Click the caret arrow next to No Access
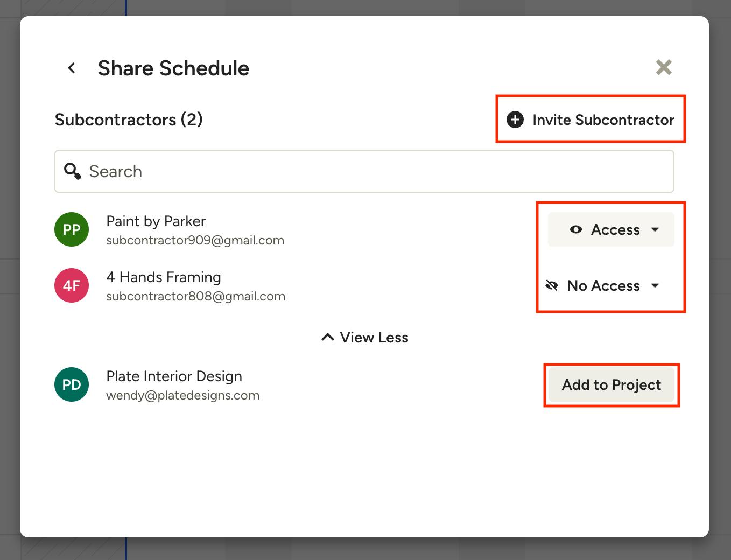Image resolution: width=731 pixels, height=560 pixels. click(655, 285)
